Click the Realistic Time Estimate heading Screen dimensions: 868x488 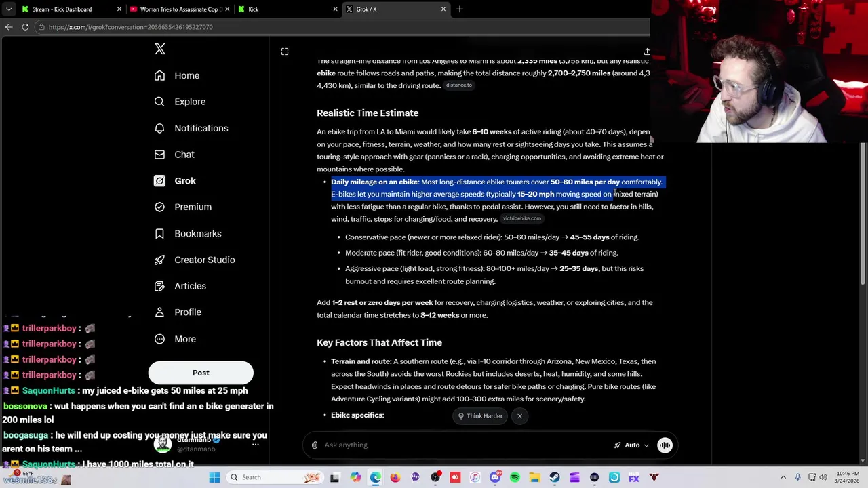coord(368,113)
